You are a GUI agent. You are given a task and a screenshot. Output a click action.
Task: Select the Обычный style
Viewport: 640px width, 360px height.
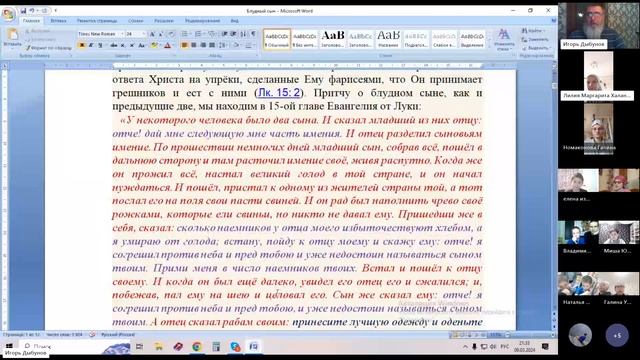[277, 39]
